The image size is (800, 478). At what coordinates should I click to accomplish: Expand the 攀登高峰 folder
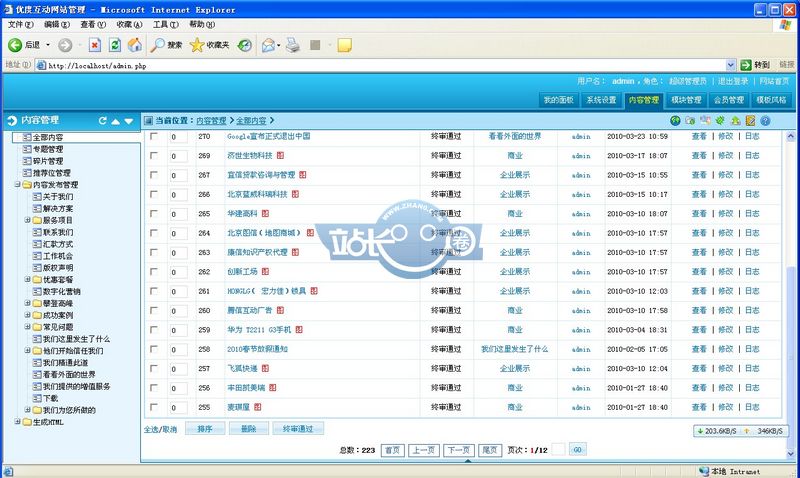(x=28, y=303)
